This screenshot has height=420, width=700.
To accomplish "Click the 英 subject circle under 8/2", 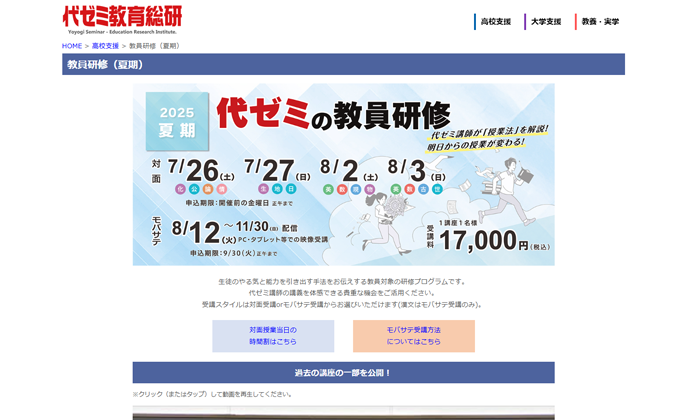I will click(x=328, y=189).
